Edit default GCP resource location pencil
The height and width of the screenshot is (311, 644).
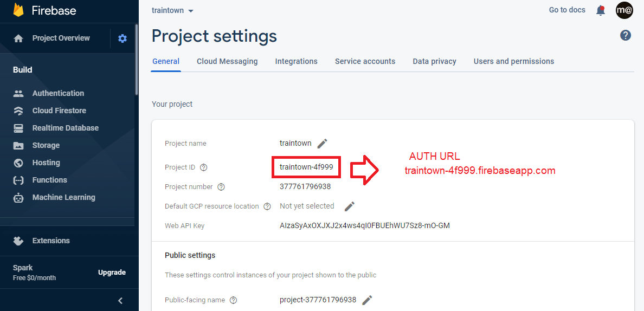pyautogui.click(x=350, y=206)
